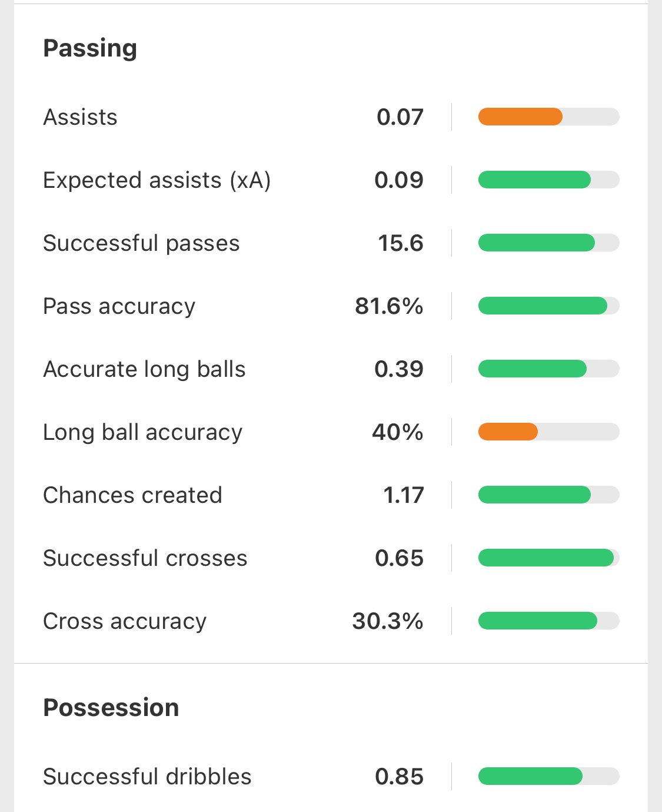Click the Chances created percentile bar
The height and width of the screenshot is (812, 662).
pos(548,495)
